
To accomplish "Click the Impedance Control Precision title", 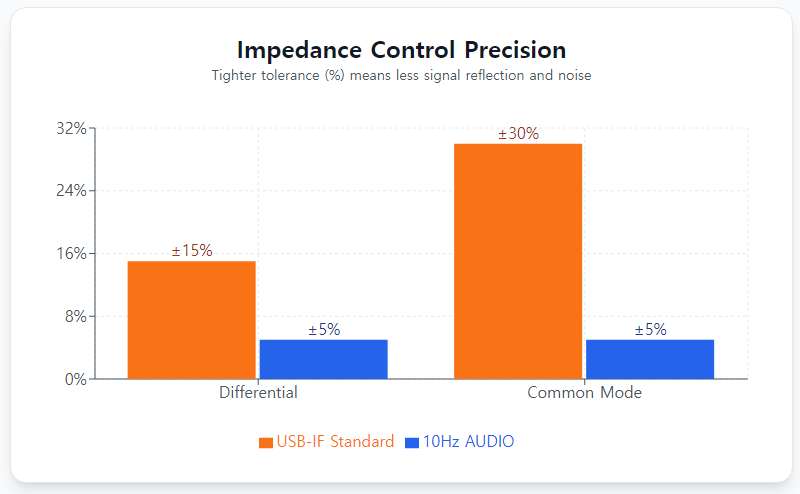I will 401,50.
